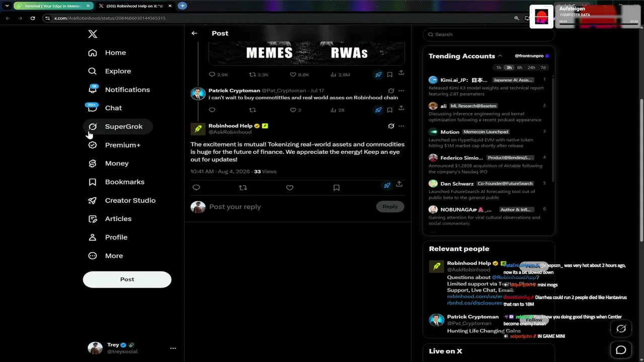644x362 pixels.
Task: Reload the page
Action: click(x=33, y=18)
